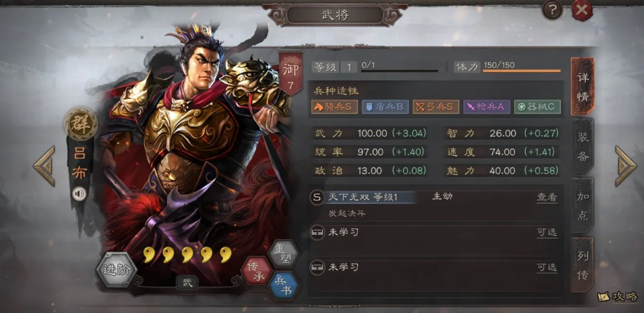
Task: Open the red 传承 hexagon
Action: (255, 271)
